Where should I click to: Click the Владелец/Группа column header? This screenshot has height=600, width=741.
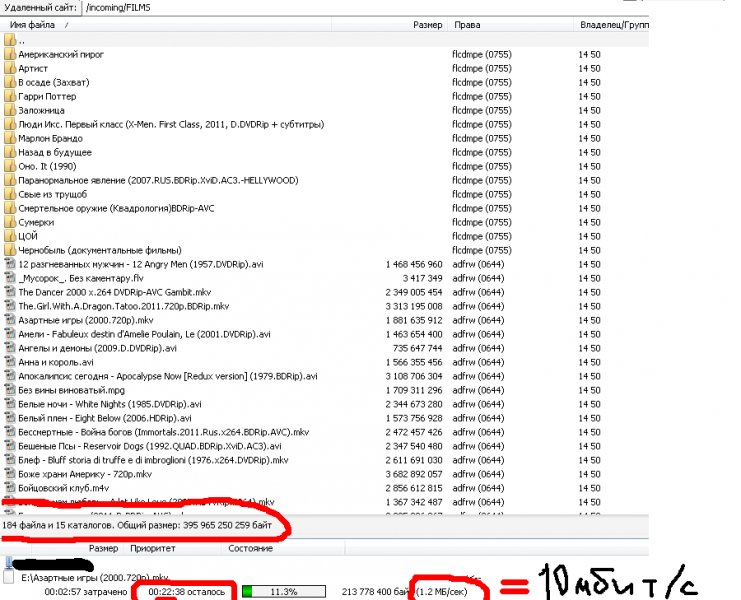[610, 24]
